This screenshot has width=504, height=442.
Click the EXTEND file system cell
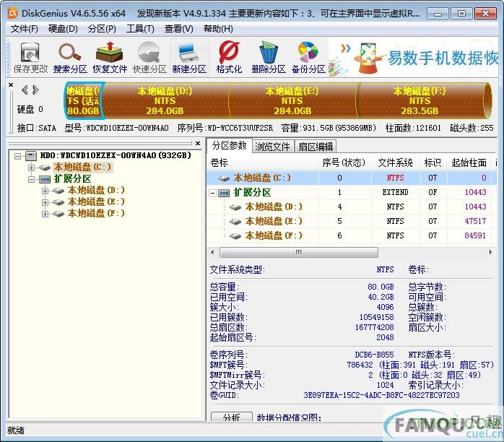[395, 192]
